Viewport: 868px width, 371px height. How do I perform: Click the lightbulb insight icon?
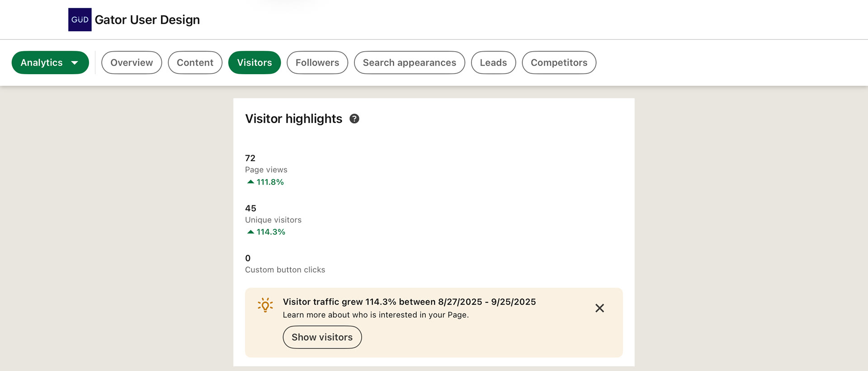(265, 305)
